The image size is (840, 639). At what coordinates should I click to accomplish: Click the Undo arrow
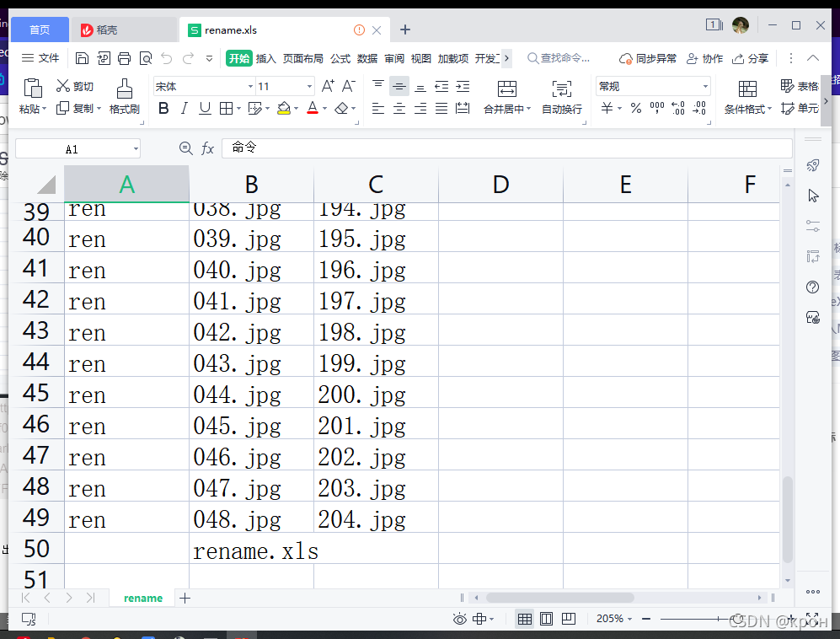(x=167, y=58)
